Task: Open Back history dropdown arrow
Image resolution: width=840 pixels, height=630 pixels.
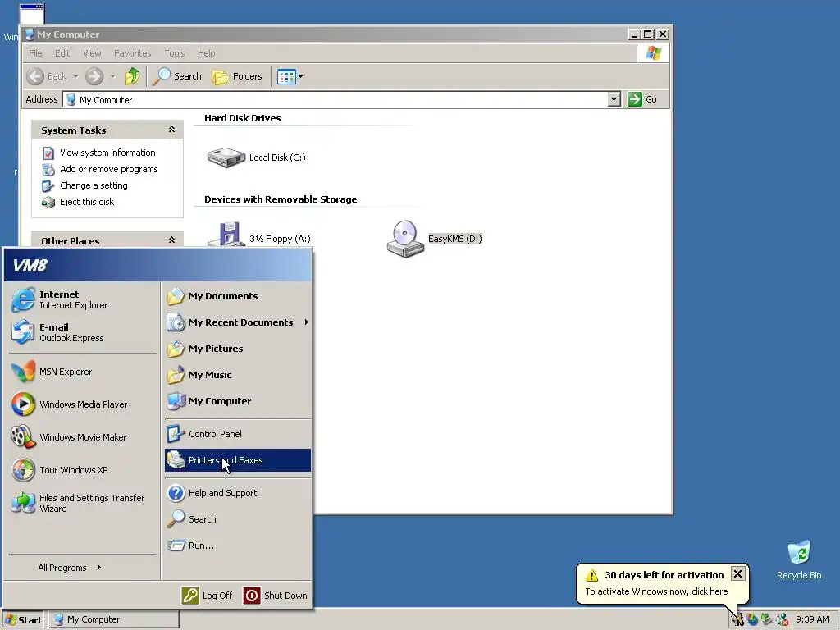Action: 75,76
